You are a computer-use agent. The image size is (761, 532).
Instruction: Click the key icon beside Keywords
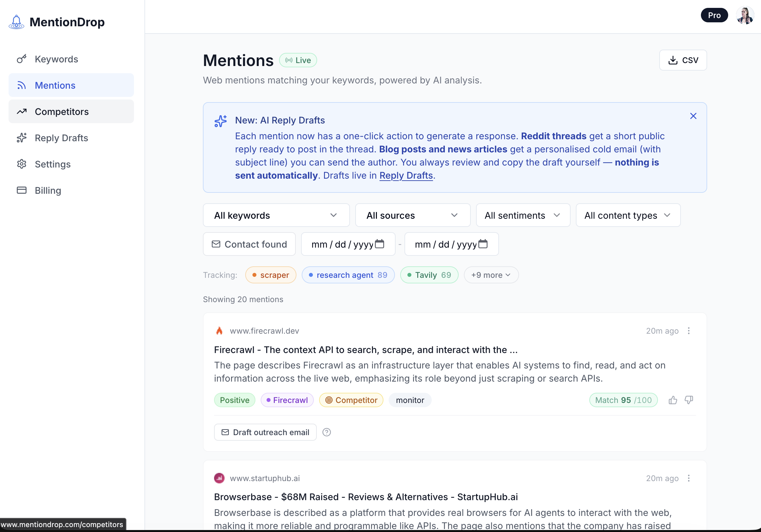(x=22, y=59)
